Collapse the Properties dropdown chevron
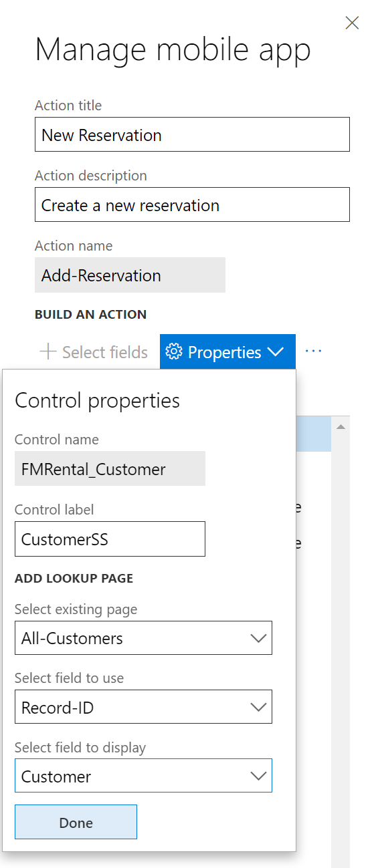The image size is (372, 868). coord(276,352)
